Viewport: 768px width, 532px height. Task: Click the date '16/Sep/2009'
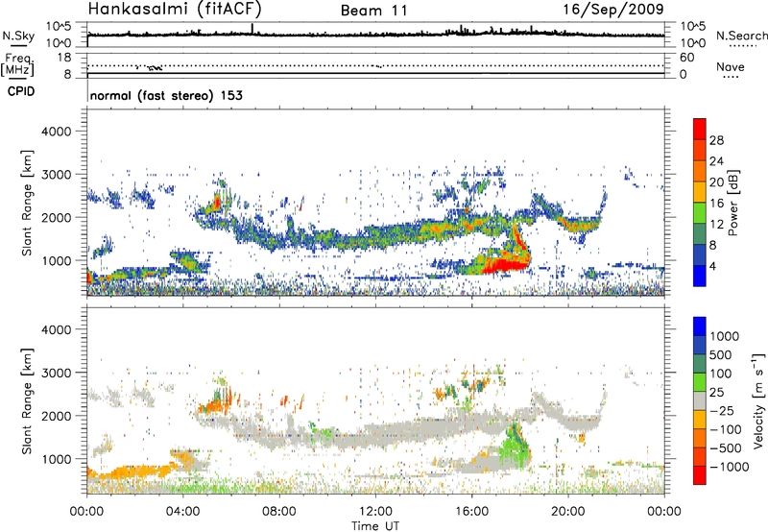613,10
